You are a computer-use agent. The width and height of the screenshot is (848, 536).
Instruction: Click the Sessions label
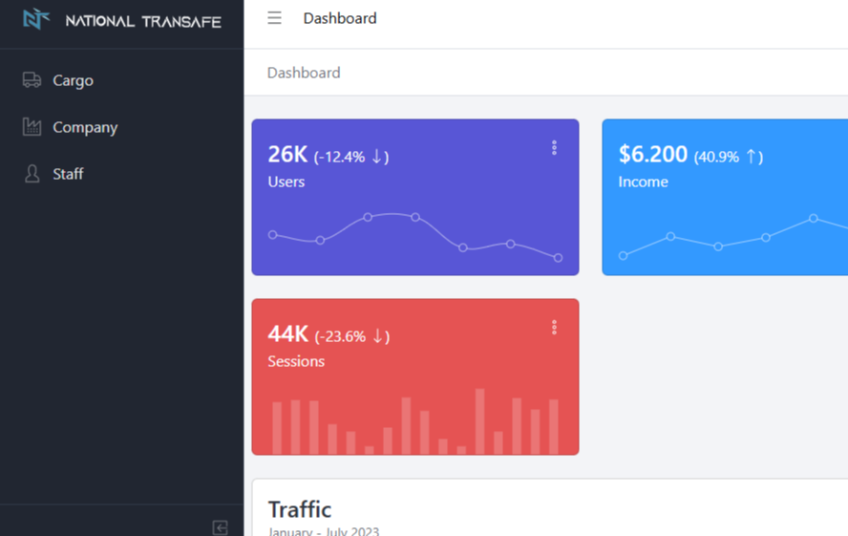[296, 361]
